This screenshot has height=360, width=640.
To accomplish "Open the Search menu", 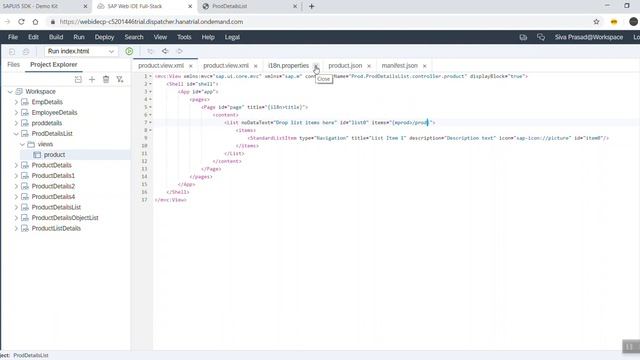I will click(x=134, y=37).
